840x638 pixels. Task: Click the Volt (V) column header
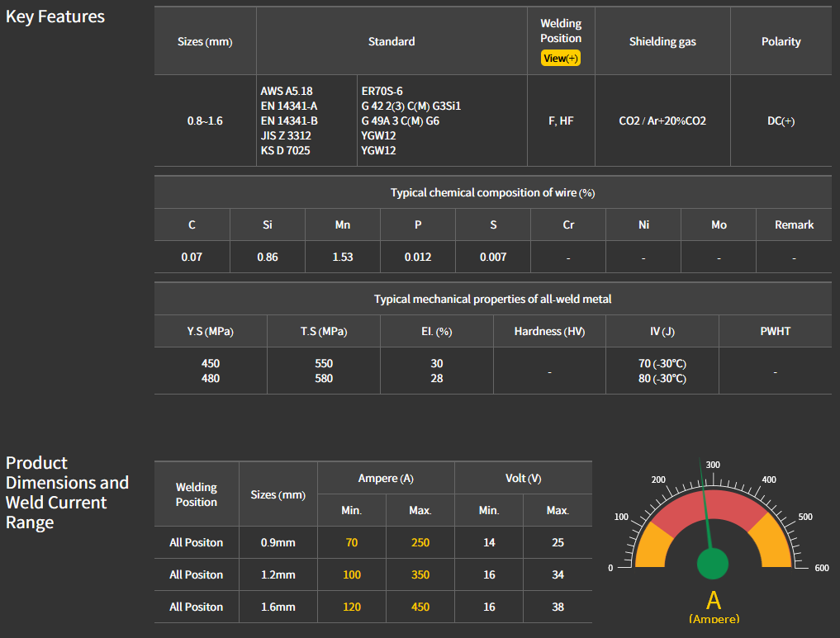tap(523, 479)
